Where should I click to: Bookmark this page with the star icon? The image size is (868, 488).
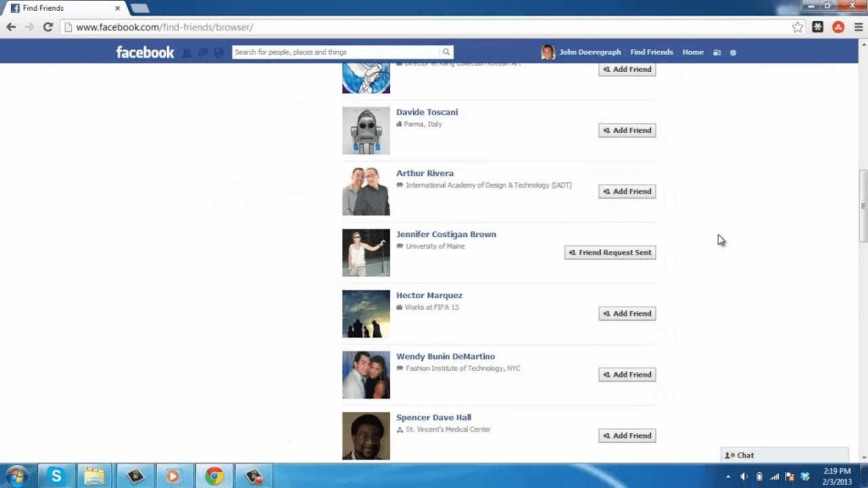tap(798, 27)
